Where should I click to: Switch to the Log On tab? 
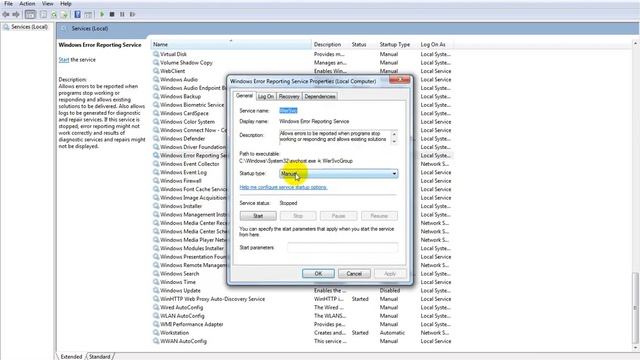coord(266,96)
